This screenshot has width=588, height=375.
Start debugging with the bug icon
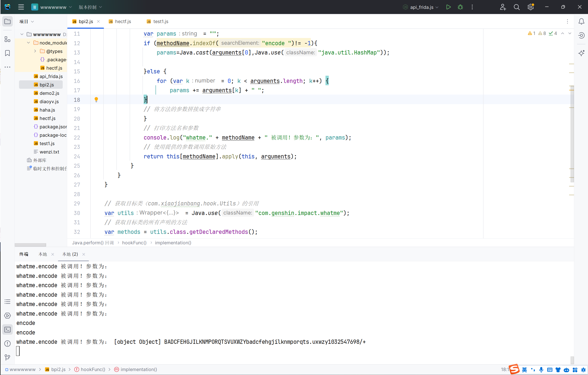coord(460,7)
